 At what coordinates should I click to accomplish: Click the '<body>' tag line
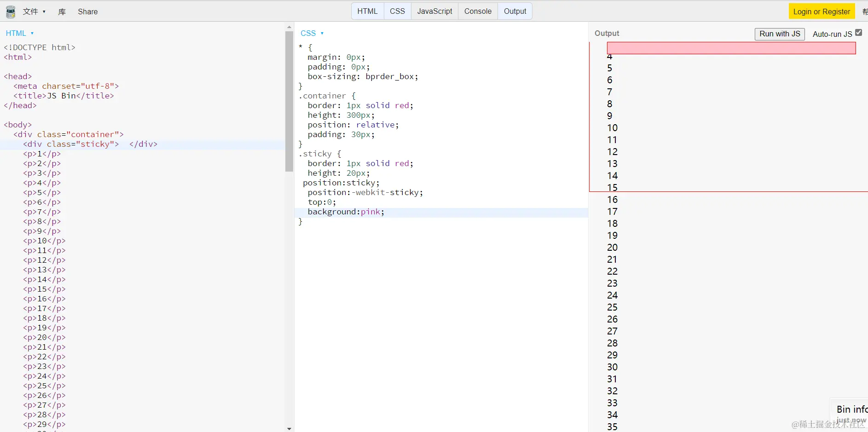point(18,125)
